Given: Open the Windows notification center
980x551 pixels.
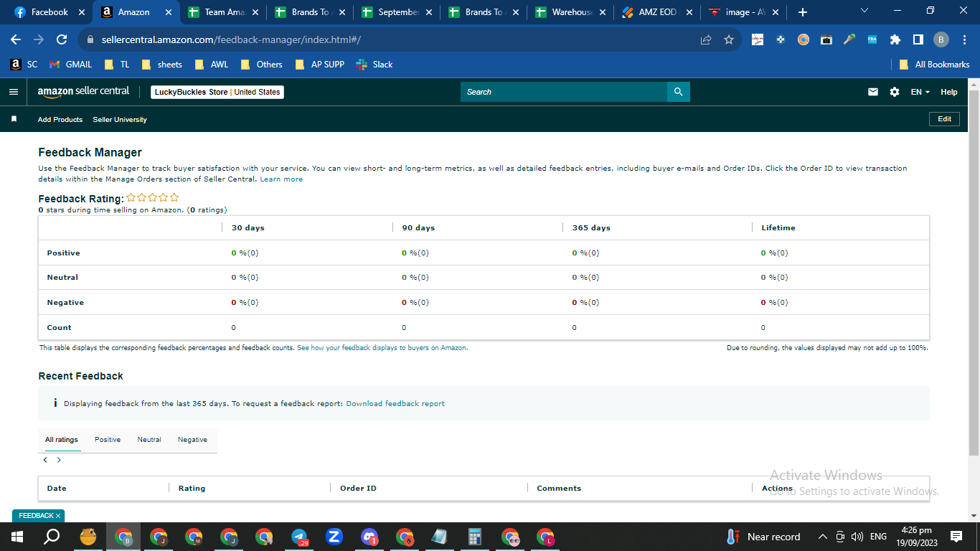Looking at the screenshot, I should coord(956,537).
